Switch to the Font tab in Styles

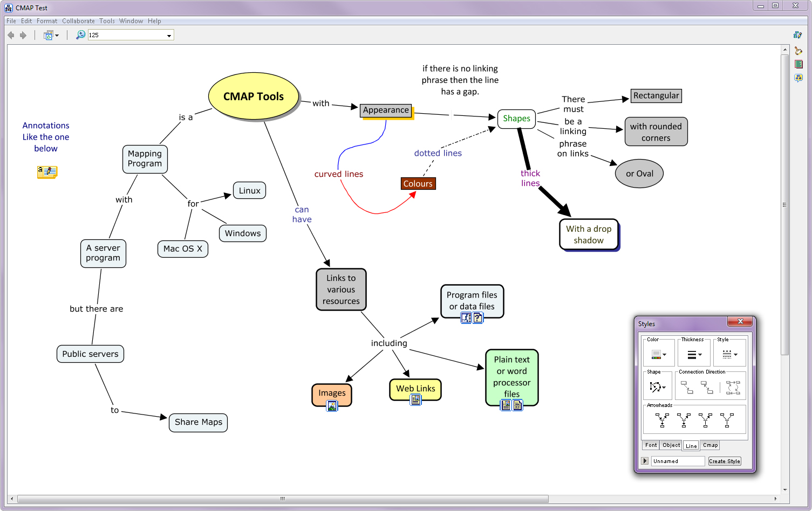point(651,445)
